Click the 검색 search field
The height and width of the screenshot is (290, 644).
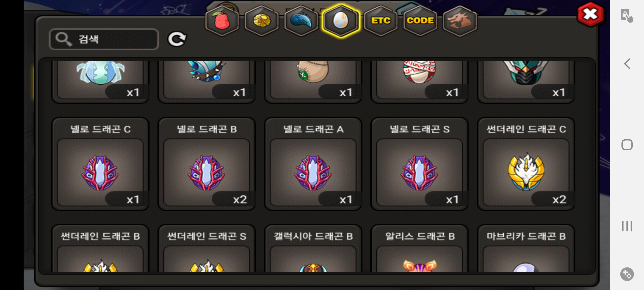pyautogui.click(x=104, y=39)
